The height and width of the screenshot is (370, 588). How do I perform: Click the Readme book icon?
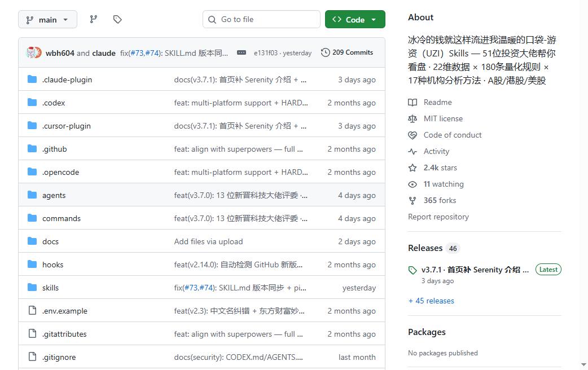pyautogui.click(x=413, y=102)
